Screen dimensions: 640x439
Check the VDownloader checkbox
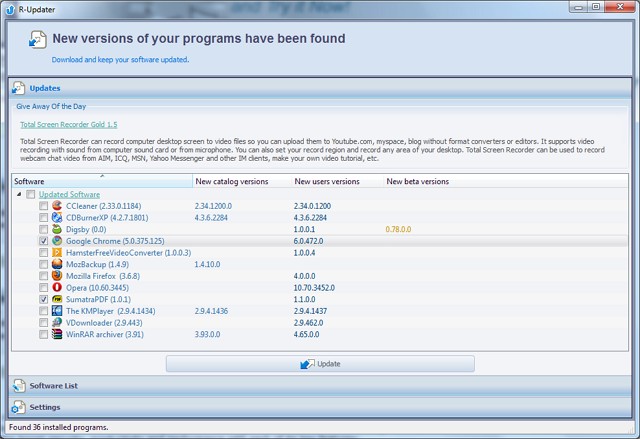tap(43, 323)
